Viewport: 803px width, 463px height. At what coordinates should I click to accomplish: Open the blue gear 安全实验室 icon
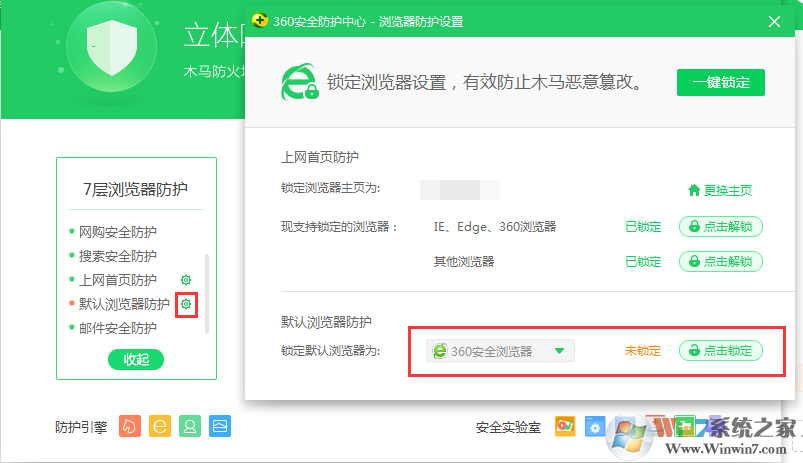[x=595, y=427]
